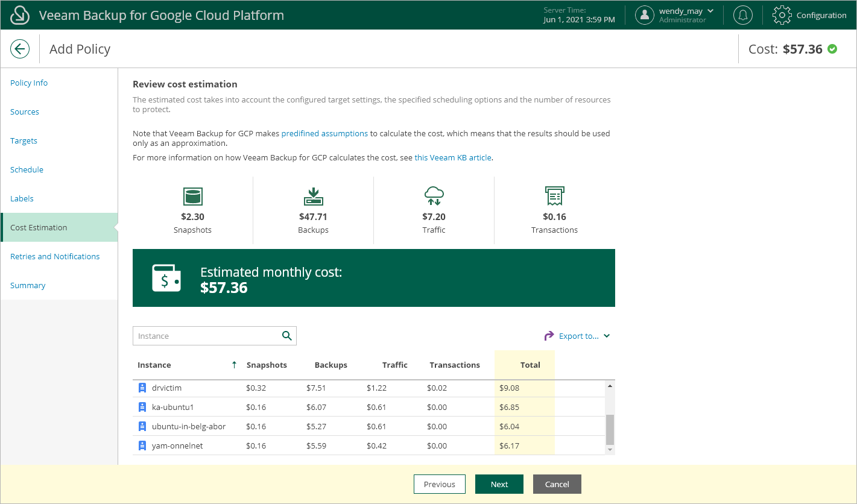
Task: Click the $0.32 snapshots cell
Action: 256,388
